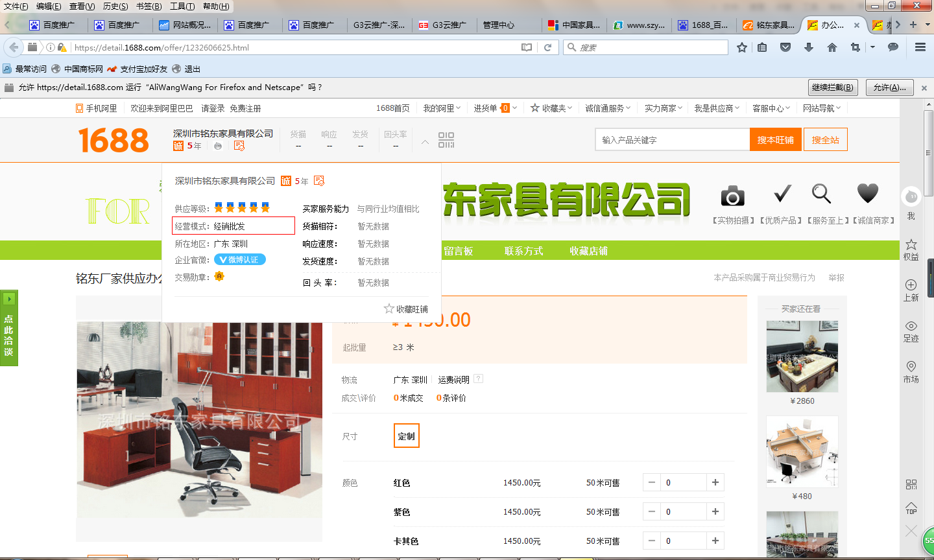934x560 pixels.
Task: Open the 收藏夹 dropdown
Action: (553, 108)
